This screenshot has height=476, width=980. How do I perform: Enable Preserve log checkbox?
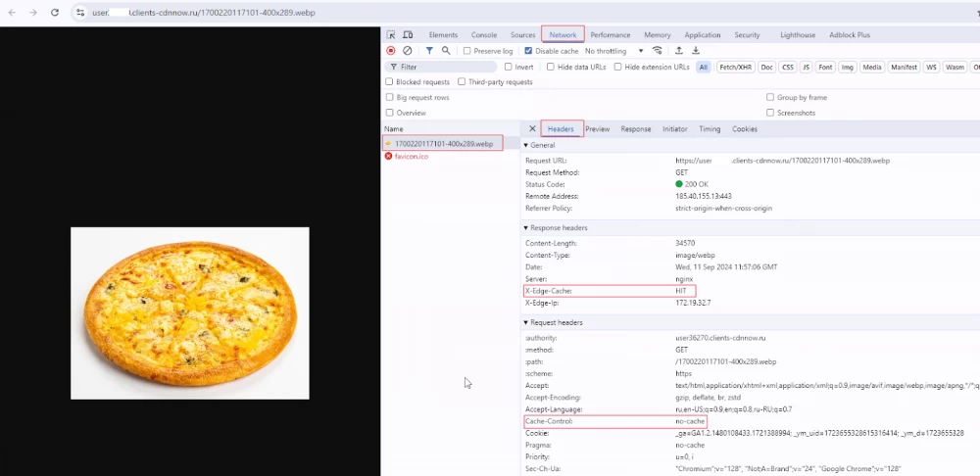467,51
